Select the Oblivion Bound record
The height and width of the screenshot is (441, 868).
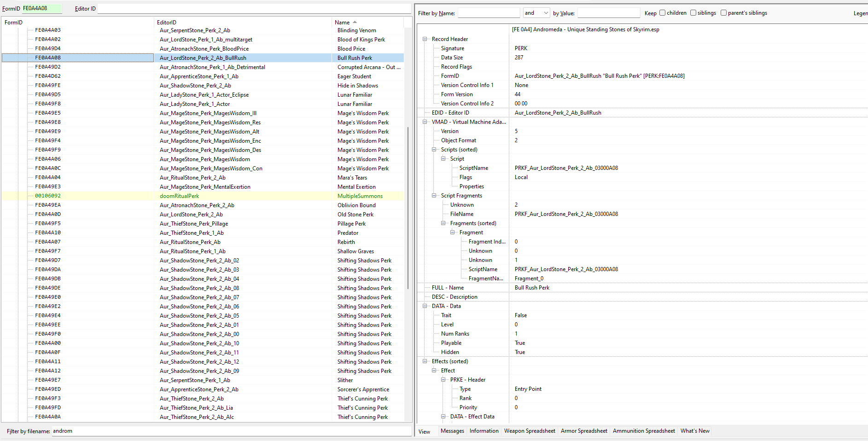point(203,205)
